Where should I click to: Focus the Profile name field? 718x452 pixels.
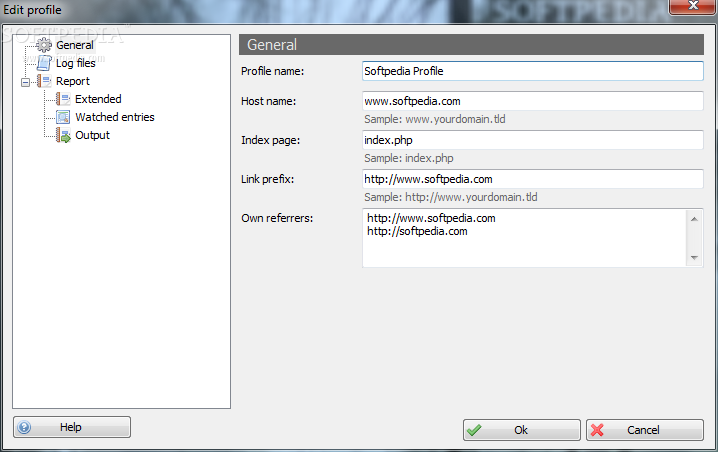(x=533, y=71)
